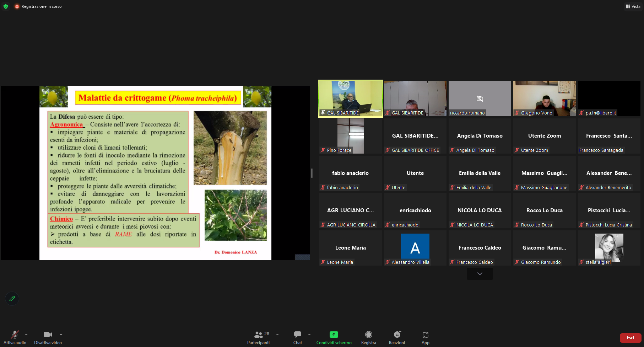The height and width of the screenshot is (347, 644).
Task: Open the App panel
Action: point(426,337)
